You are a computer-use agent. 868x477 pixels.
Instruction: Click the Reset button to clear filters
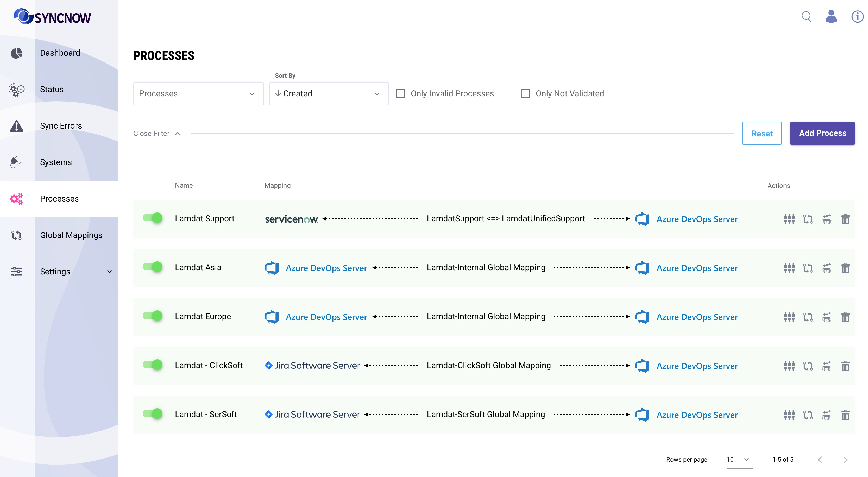click(762, 133)
